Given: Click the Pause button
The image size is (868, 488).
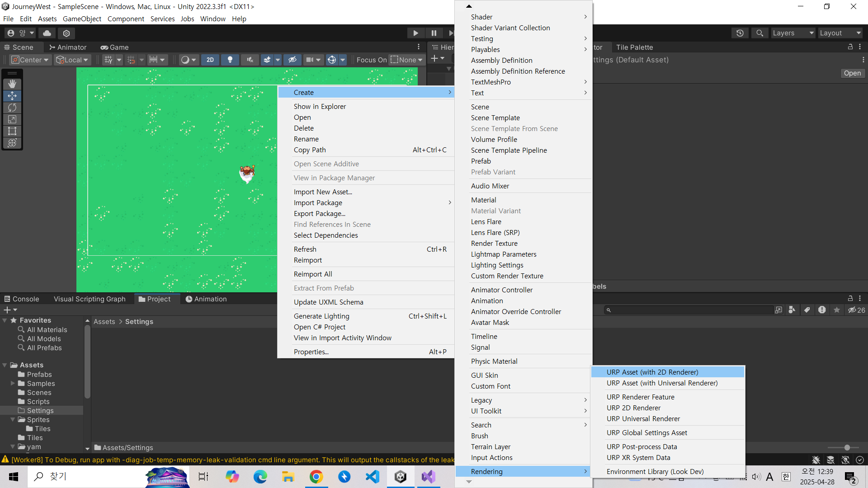Looking at the screenshot, I should pos(434,33).
